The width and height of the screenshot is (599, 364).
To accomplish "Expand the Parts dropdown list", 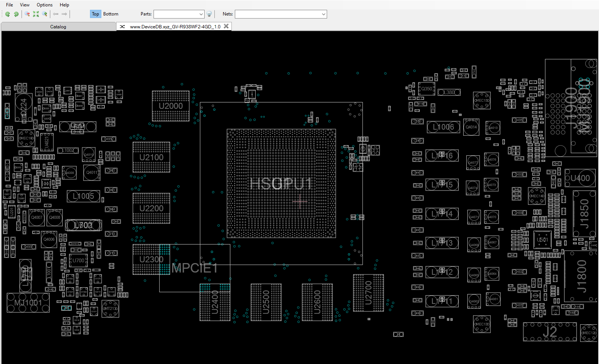I will coord(201,14).
